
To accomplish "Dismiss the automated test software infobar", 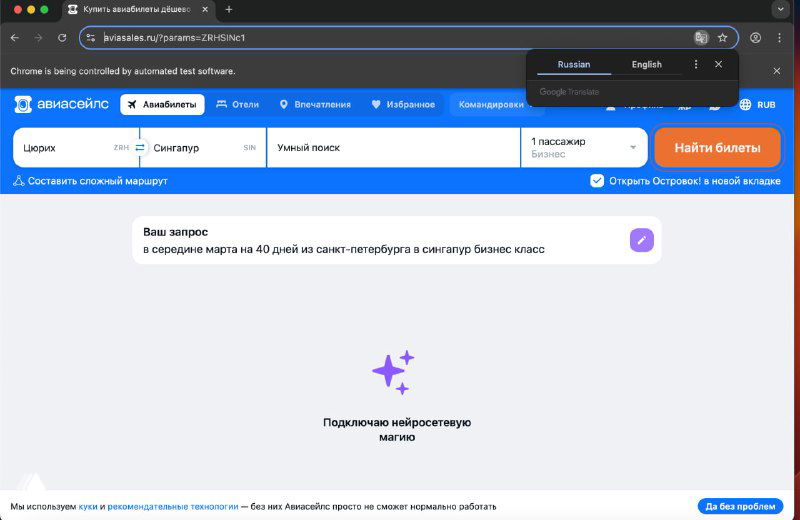I will tap(777, 71).
